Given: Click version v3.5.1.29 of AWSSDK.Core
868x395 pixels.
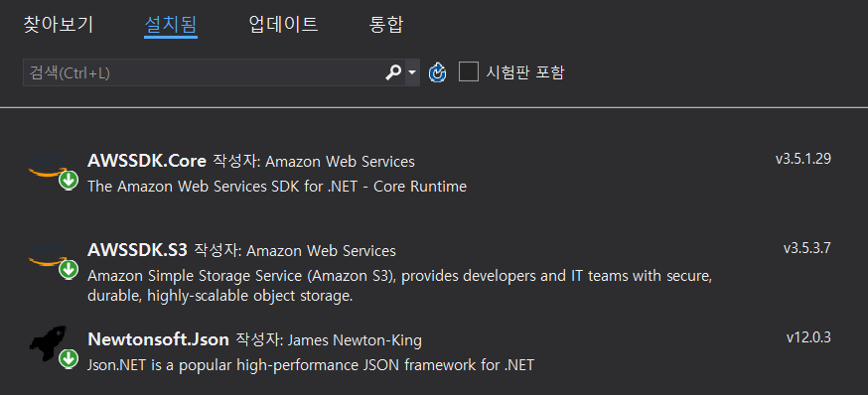Looking at the screenshot, I should click(803, 159).
